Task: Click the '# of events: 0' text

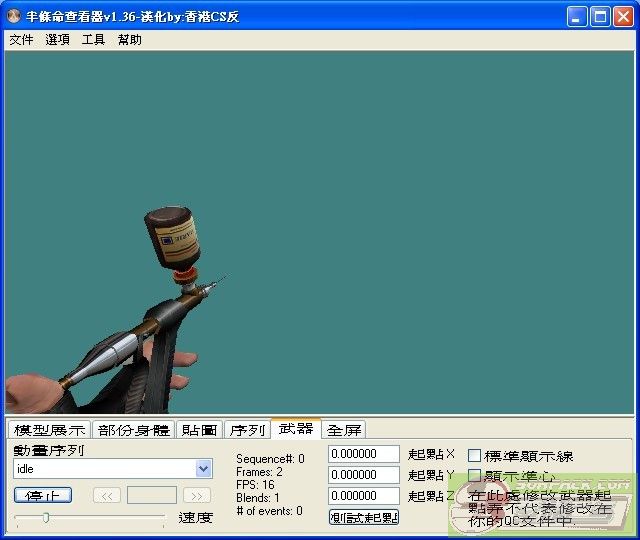Action: (x=269, y=511)
